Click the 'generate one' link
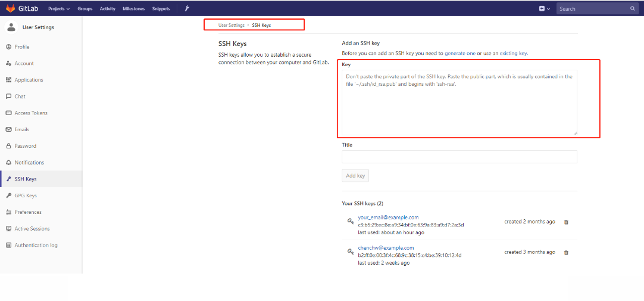The width and height of the screenshot is (644, 301). coord(460,54)
